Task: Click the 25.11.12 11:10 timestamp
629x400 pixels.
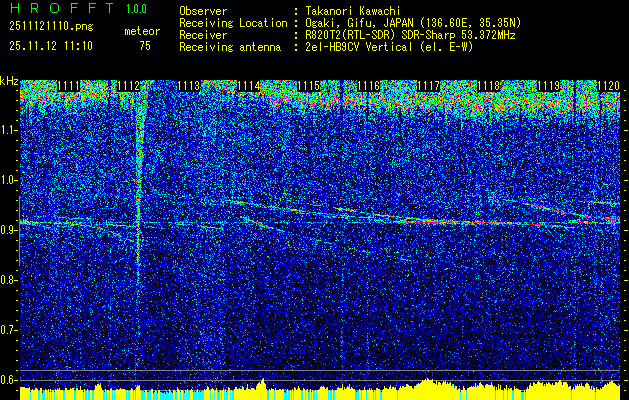Action: coord(50,46)
